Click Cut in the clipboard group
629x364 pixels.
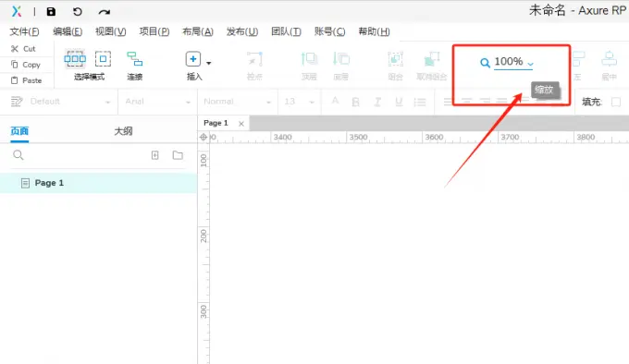pos(23,49)
